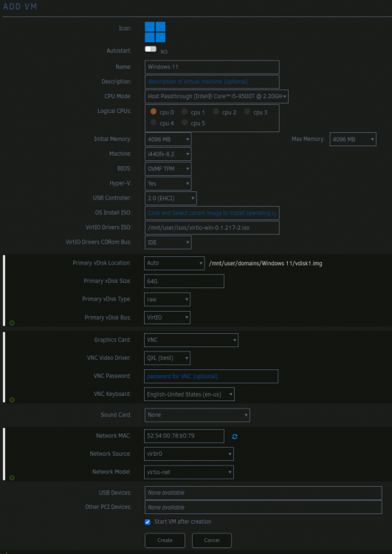Click the Name field containing Windows 11

tap(212, 66)
